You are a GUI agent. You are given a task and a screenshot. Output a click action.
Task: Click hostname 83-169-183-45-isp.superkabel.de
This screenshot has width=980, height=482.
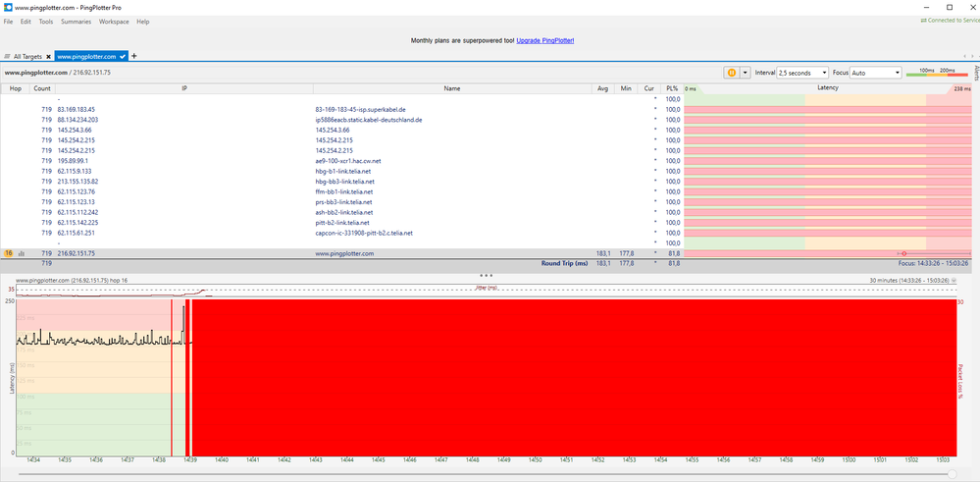coord(360,109)
